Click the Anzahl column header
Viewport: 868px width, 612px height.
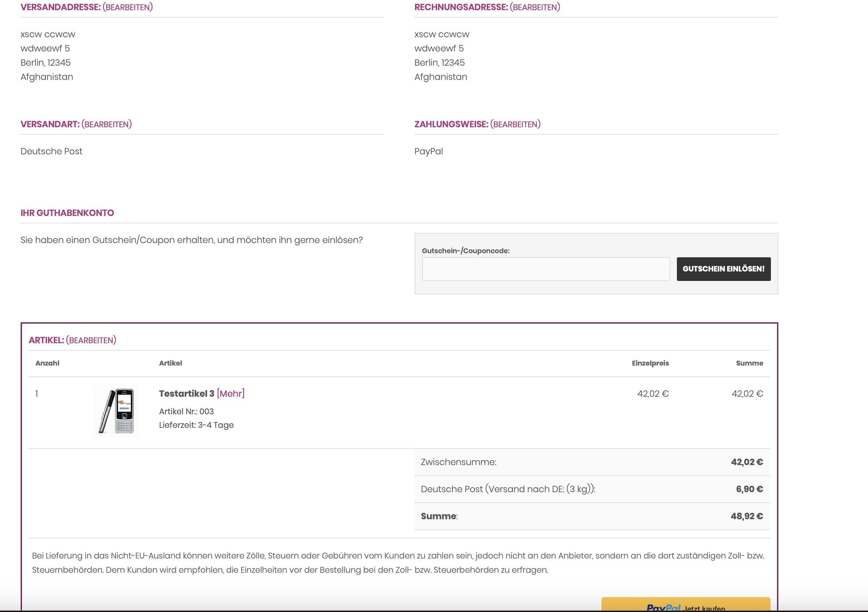[x=47, y=363]
